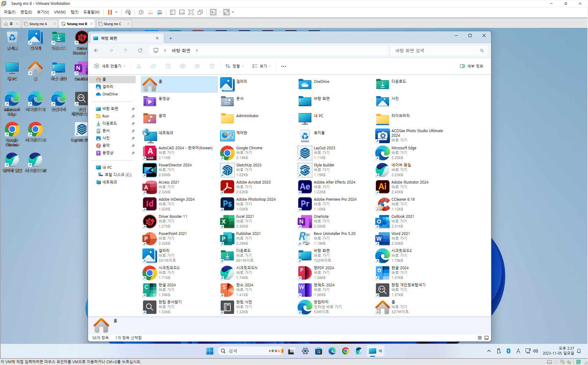Select the CCleaner 6.16 shortcut
Viewport: 588px width, 365px height.
(x=383, y=204)
